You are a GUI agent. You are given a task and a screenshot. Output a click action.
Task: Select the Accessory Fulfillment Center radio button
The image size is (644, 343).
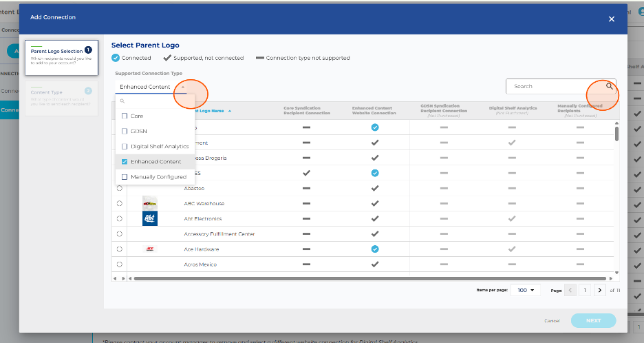(120, 234)
